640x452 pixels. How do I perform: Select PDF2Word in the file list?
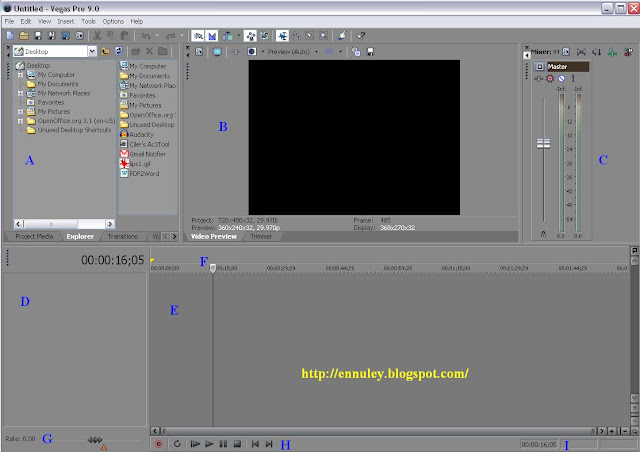coord(140,174)
